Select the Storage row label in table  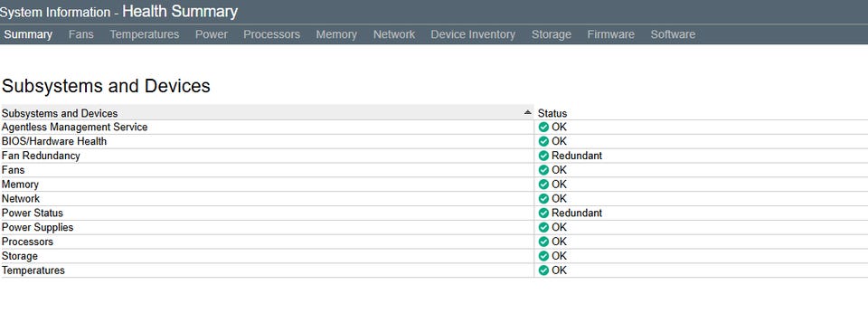coord(20,256)
